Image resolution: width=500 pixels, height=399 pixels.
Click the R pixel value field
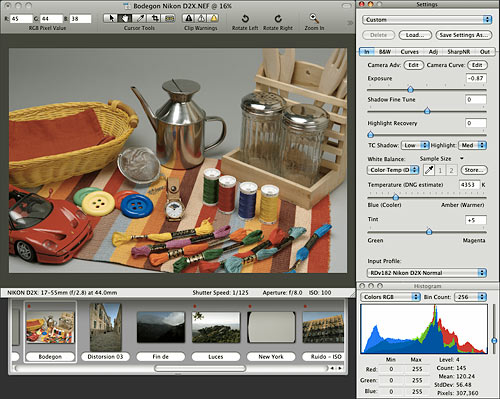(21, 19)
